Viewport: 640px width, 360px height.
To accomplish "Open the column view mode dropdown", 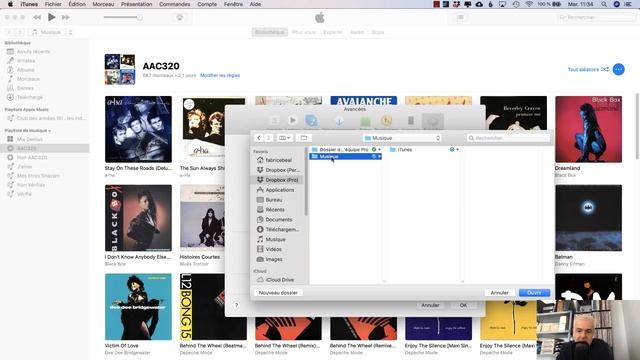I will click(x=284, y=138).
